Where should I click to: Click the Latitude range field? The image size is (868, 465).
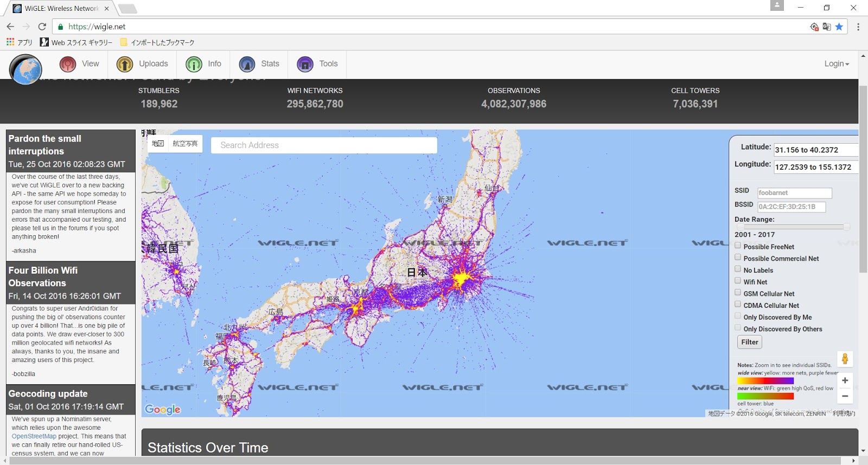(x=816, y=150)
